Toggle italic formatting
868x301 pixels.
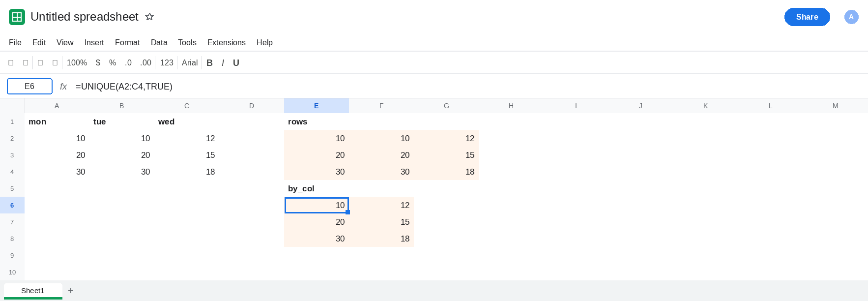tap(223, 62)
